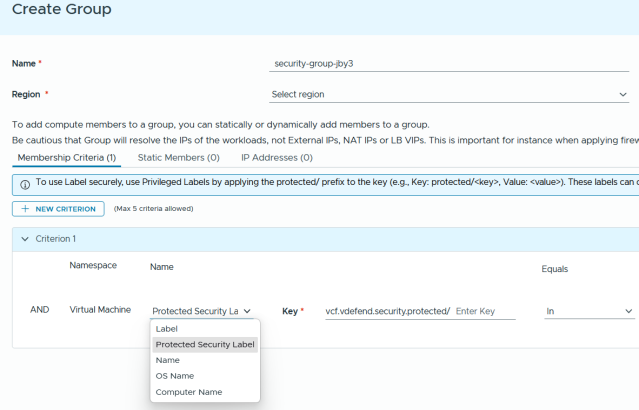Open the In operator dropdown

pos(589,311)
